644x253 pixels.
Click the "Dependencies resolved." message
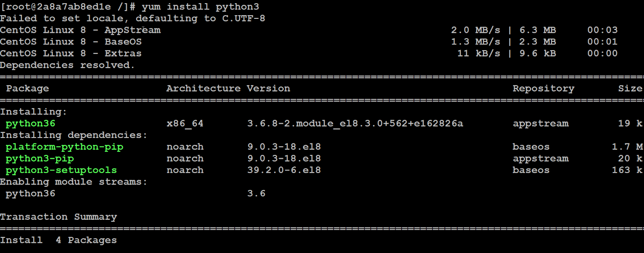[x=68, y=65]
